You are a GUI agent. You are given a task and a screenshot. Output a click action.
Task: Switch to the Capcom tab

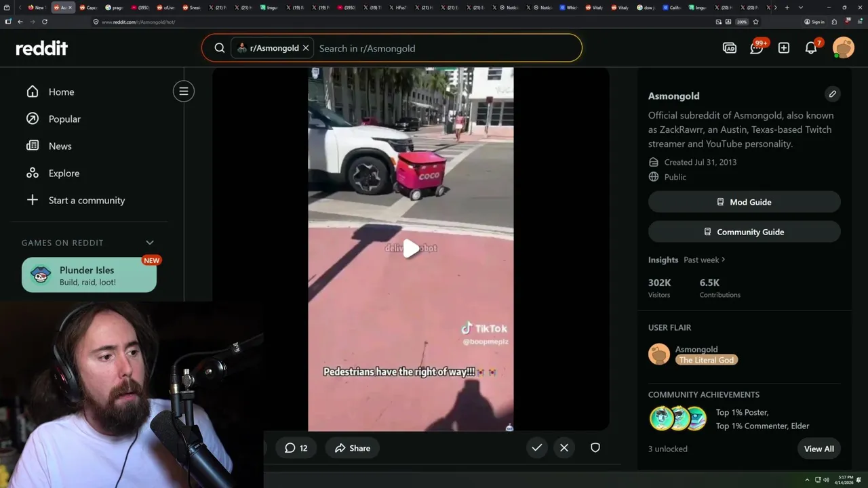click(88, 7)
